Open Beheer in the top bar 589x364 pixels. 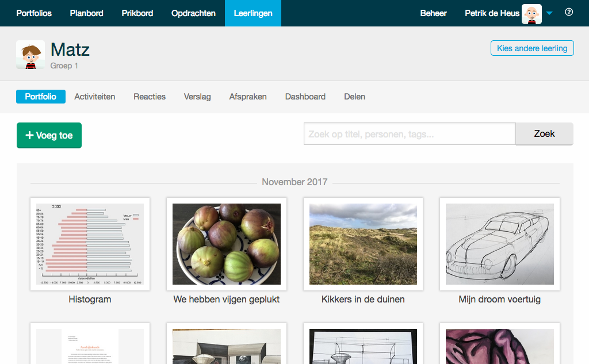click(433, 13)
